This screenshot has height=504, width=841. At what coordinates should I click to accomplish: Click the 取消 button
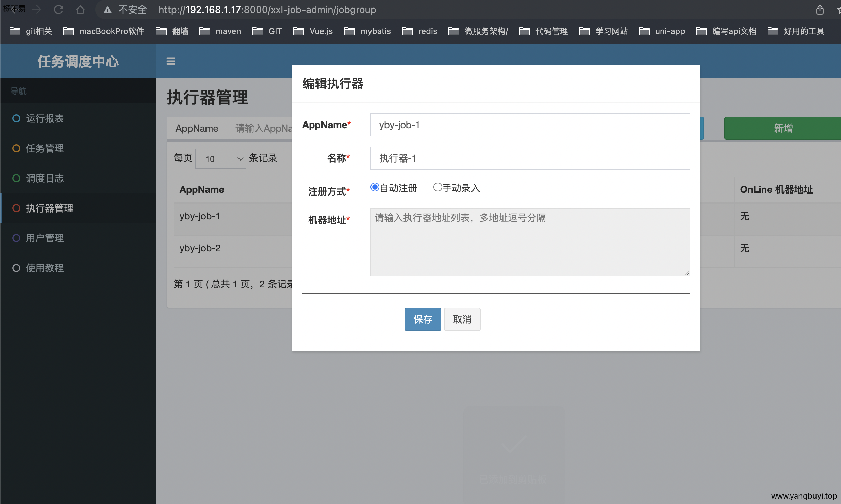[462, 319]
